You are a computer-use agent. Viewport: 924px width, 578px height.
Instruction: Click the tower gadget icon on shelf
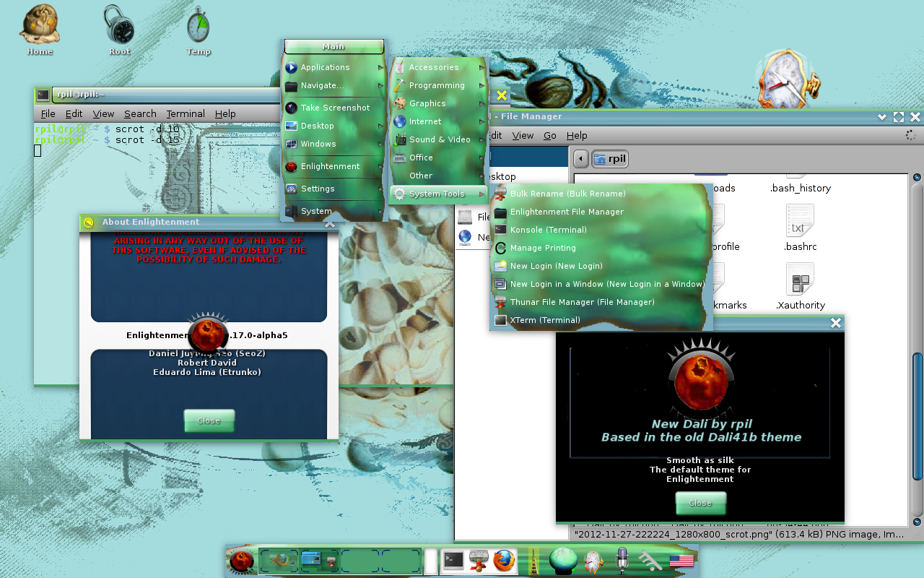[535, 561]
